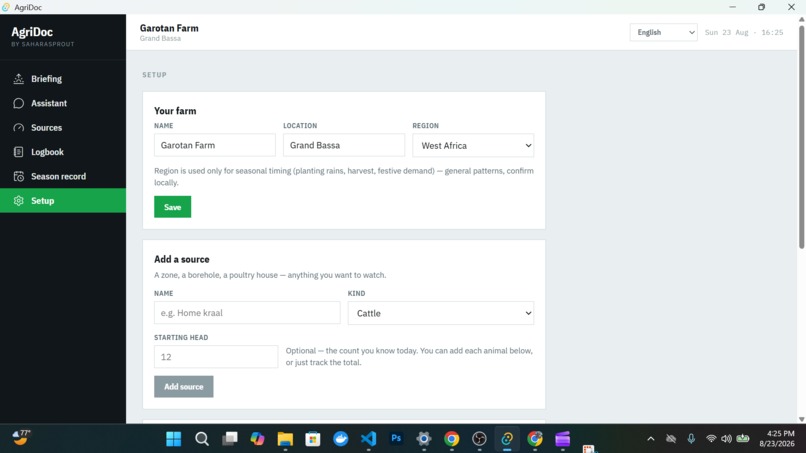Click the green Save button
Image resolution: width=806 pixels, height=453 pixels.
pos(173,207)
